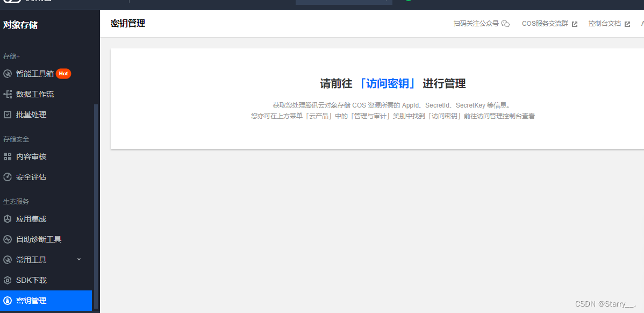644x313 pixels.
Task: Click 扫码关注公众号 in the header
Action: click(476, 24)
